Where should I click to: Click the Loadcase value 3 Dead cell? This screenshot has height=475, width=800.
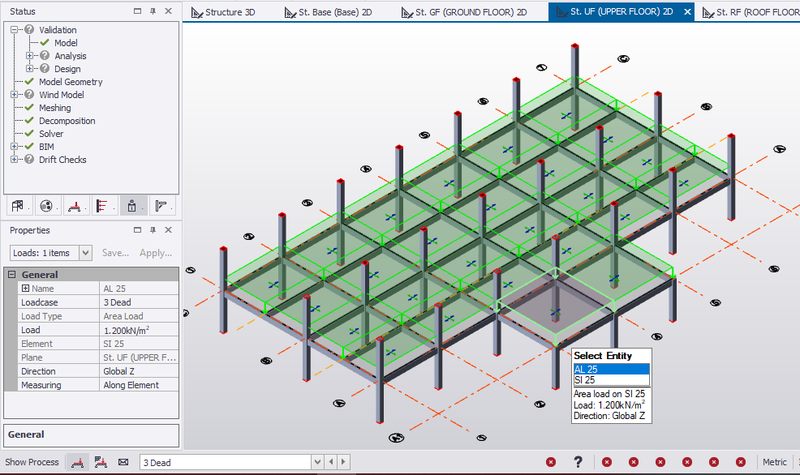(x=139, y=302)
